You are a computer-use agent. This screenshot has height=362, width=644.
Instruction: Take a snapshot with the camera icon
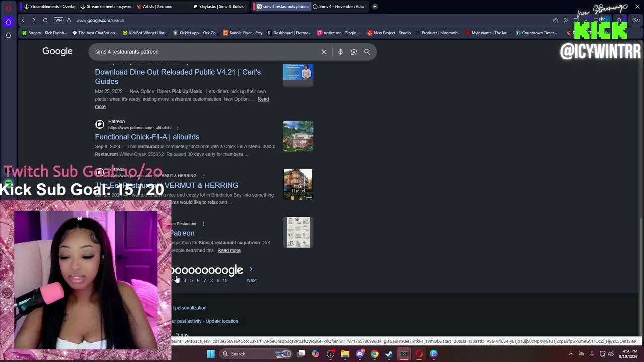(x=555, y=20)
